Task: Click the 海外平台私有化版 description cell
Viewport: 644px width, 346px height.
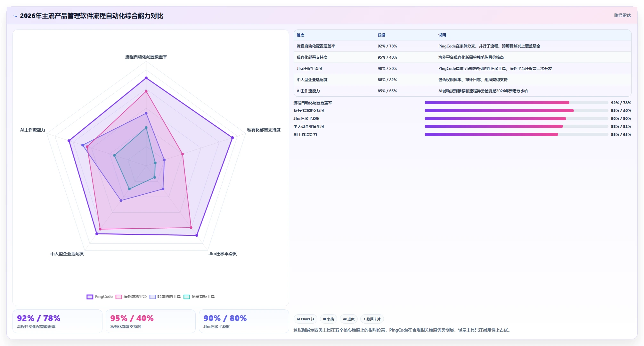Action: [471, 57]
